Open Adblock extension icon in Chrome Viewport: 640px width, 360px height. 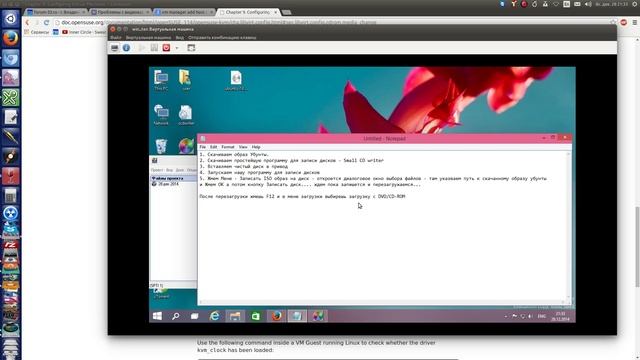coord(624,22)
